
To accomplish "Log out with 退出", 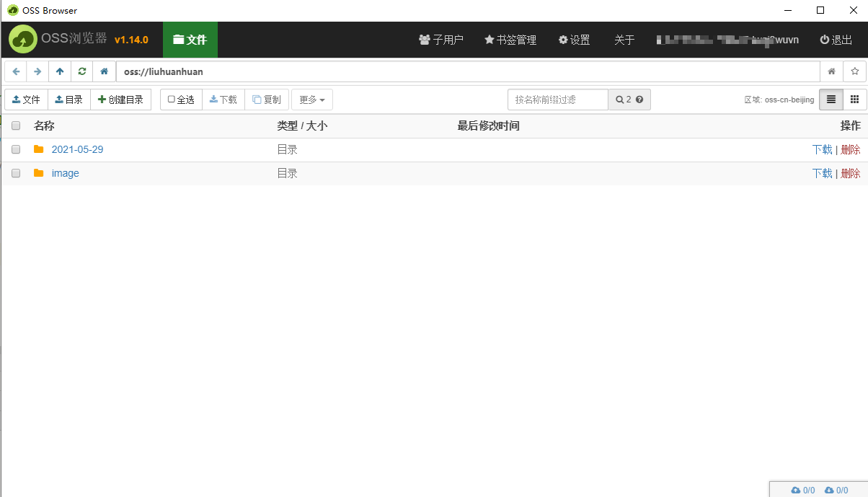I will tap(836, 40).
